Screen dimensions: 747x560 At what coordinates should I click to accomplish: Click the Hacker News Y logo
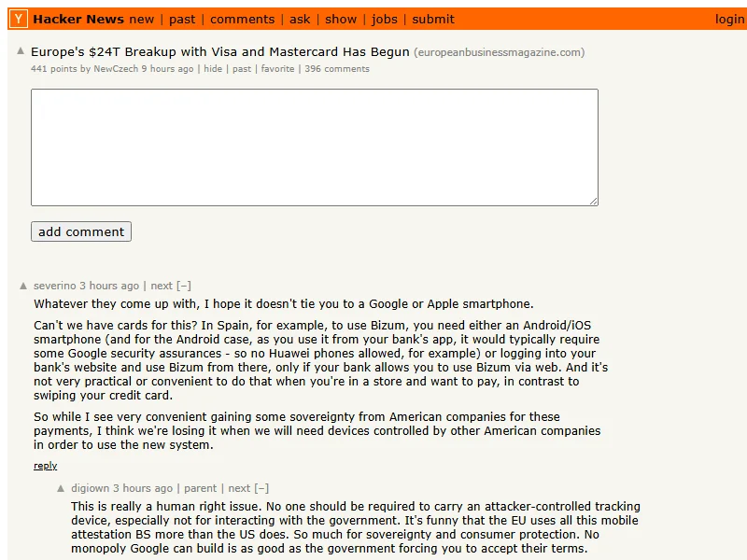coord(19,19)
